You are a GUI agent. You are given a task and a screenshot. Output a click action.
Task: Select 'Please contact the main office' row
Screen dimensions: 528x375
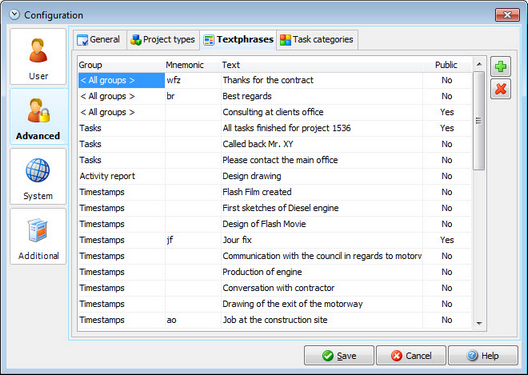(x=275, y=160)
